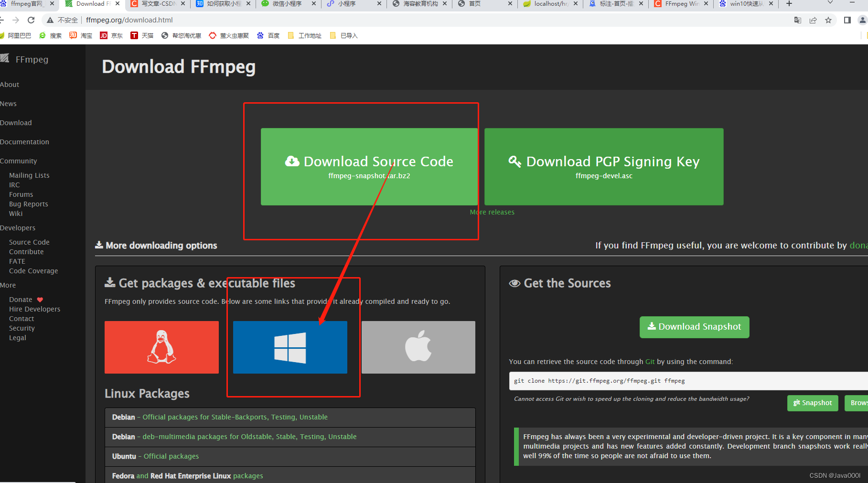Open the FATE link in sidebar
The width and height of the screenshot is (868, 483).
pos(17,261)
